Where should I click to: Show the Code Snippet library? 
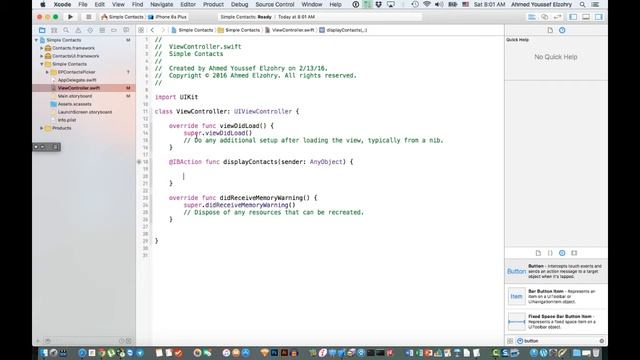[x=550, y=253]
